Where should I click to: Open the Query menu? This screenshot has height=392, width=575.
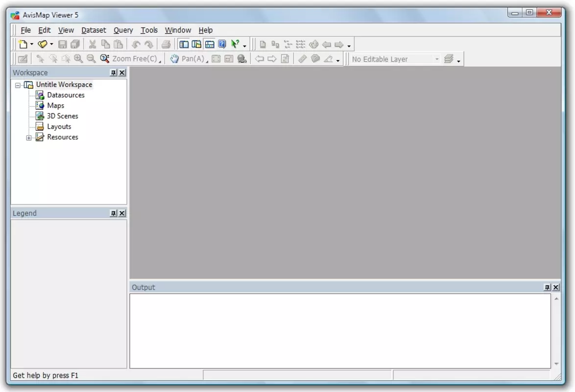pyautogui.click(x=123, y=30)
